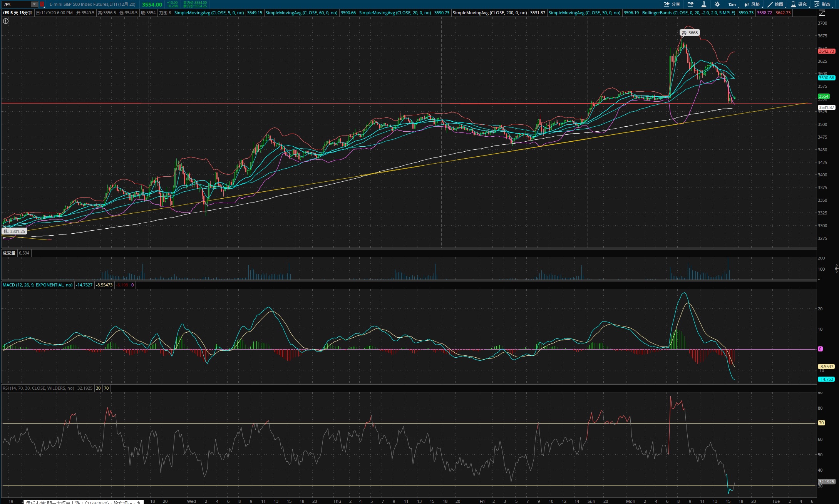Click Bollinger lower band value 3538.72

coord(764,13)
